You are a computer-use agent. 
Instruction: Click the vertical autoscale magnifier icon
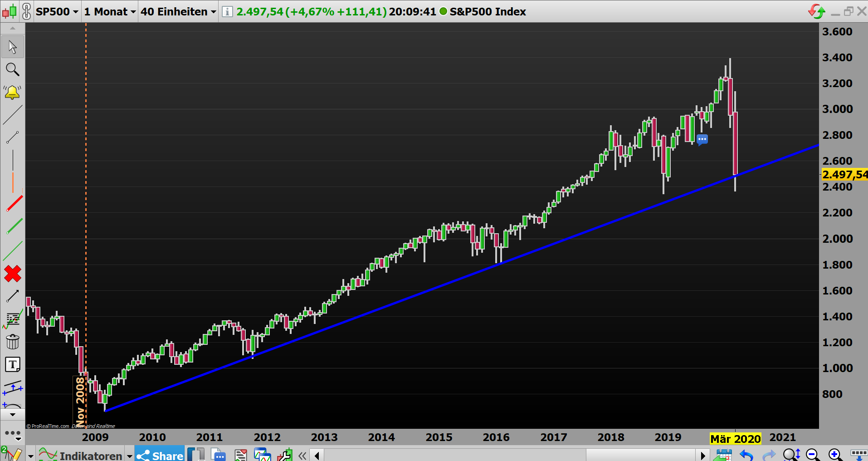(x=792, y=455)
